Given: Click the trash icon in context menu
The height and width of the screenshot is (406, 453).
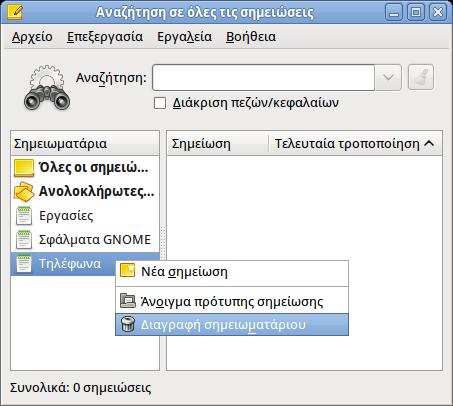Looking at the screenshot, I should pyautogui.click(x=128, y=324).
